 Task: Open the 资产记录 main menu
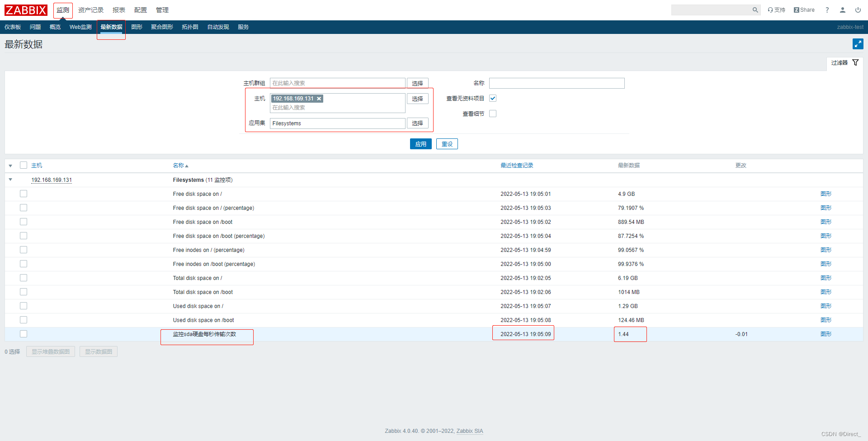coord(90,10)
